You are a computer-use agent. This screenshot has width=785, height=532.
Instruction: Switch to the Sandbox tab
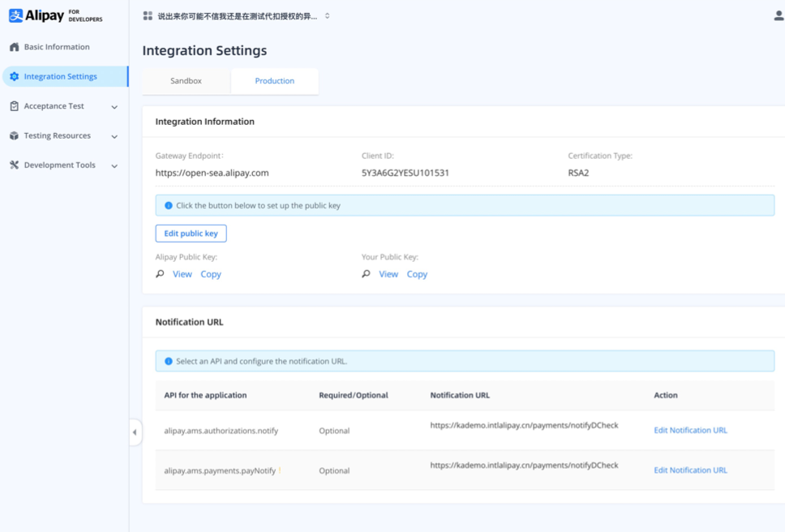click(x=187, y=80)
